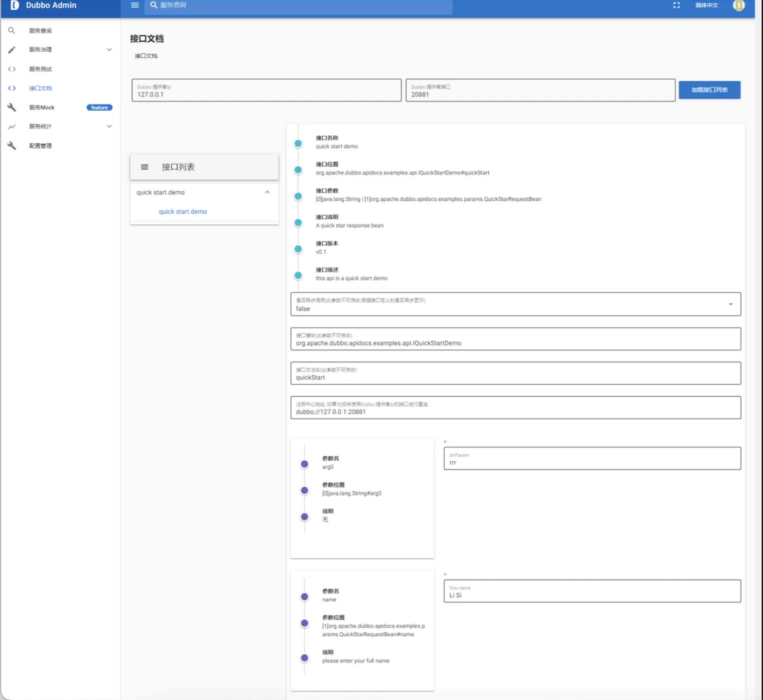Viewport: 763px width, 700px height.
Task: Focus the strParam input field
Action: [x=592, y=458]
